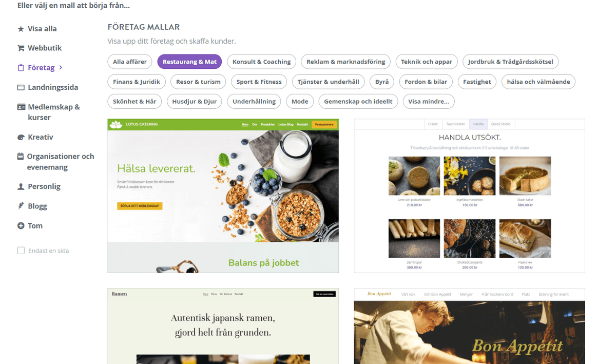The width and height of the screenshot is (616, 364).
Task: Open the Ramen template thumbnail
Action: [x=223, y=327]
